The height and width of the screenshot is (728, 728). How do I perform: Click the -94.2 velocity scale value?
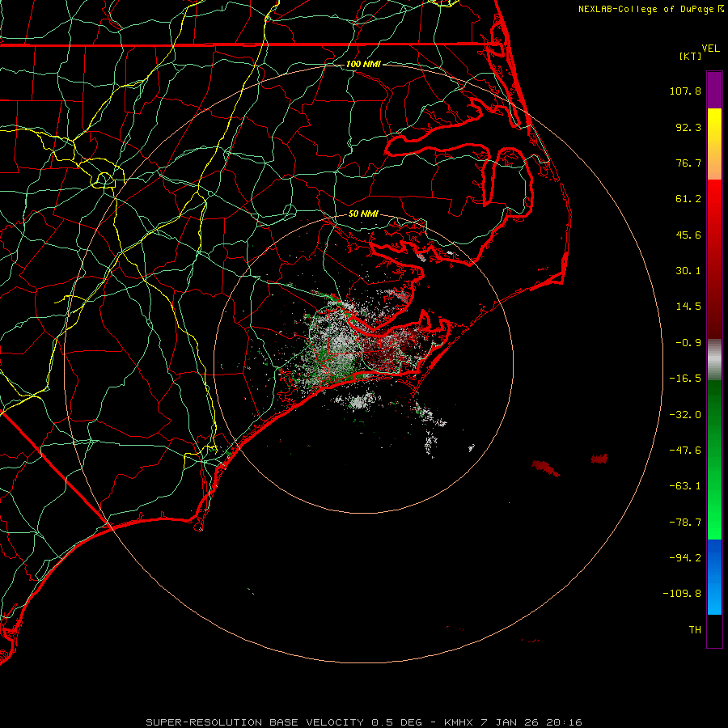coord(685,557)
